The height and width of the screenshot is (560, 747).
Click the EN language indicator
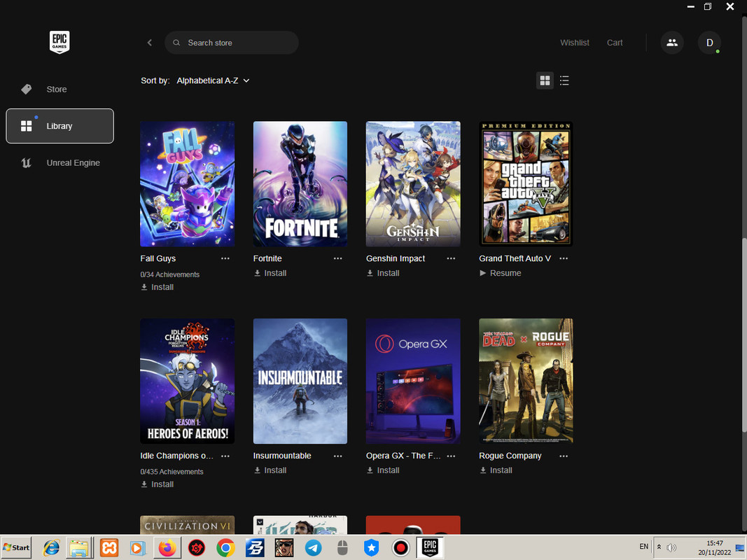(643, 547)
